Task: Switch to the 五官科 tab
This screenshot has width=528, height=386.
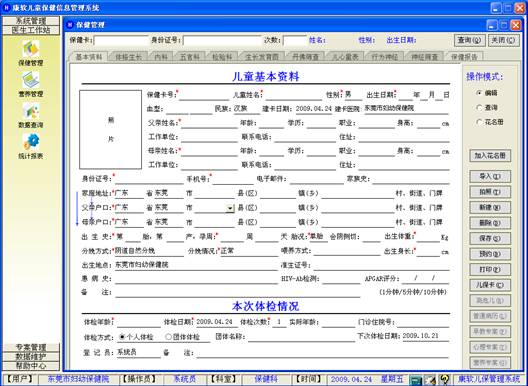Action: [x=190, y=57]
